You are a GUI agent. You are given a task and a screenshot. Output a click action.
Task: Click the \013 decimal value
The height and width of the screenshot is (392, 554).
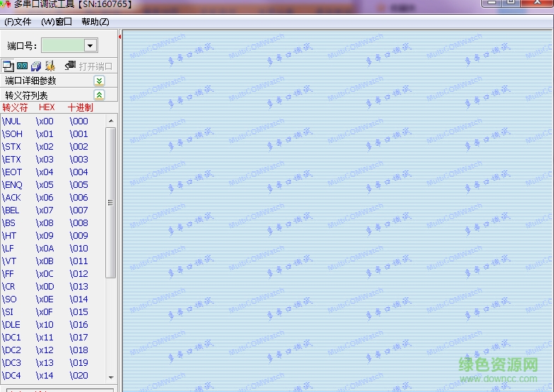coord(79,287)
